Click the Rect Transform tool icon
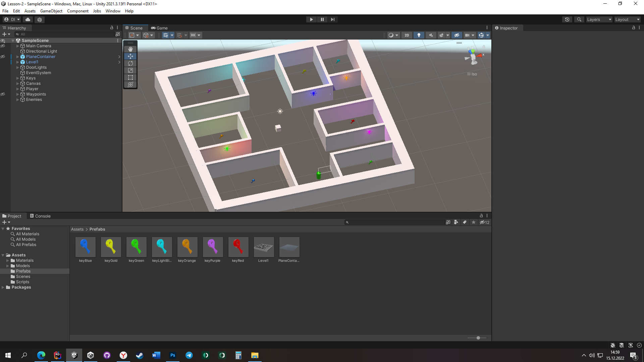Viewport: 644px width, 362px height. click(x=130, y=77)
